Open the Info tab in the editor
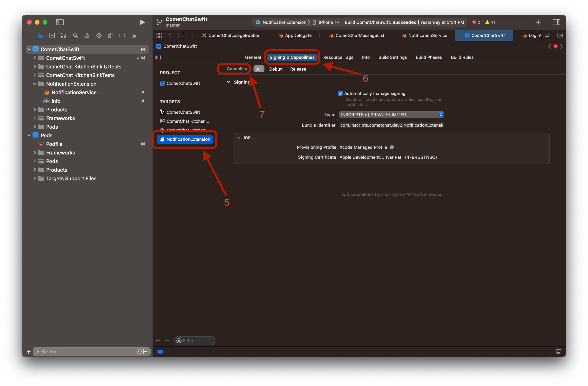The image size is (588, 386). (366, 57)
